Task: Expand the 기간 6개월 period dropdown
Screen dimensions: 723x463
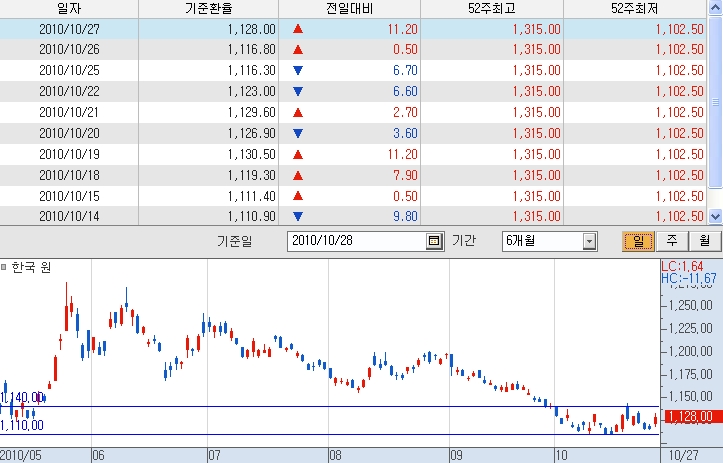Action: [589, 241]
